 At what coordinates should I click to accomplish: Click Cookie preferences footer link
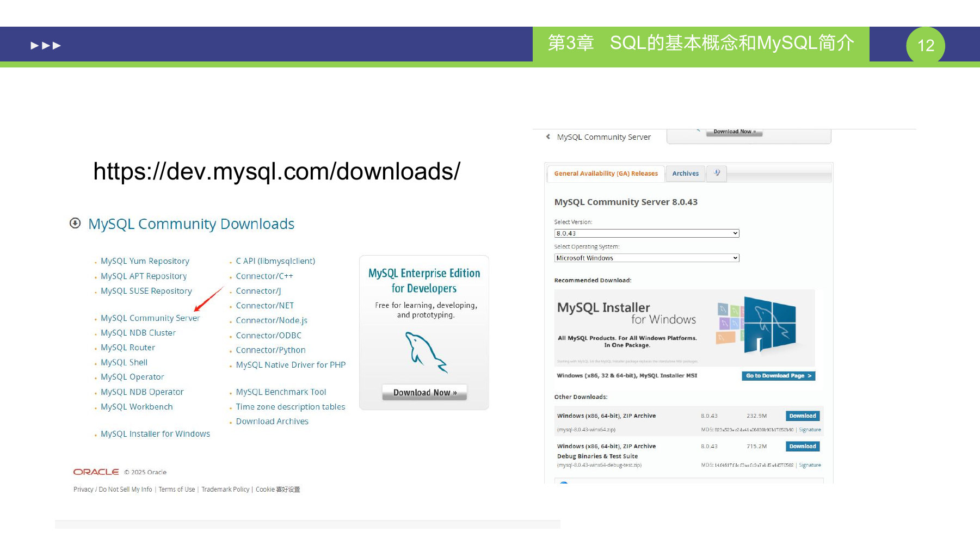(278, 490)
